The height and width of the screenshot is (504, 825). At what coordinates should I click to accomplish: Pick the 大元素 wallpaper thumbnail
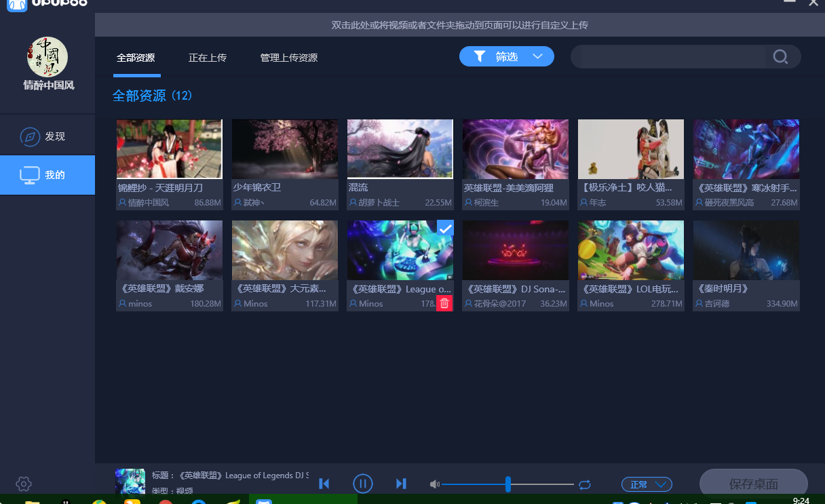click(285, 250)
